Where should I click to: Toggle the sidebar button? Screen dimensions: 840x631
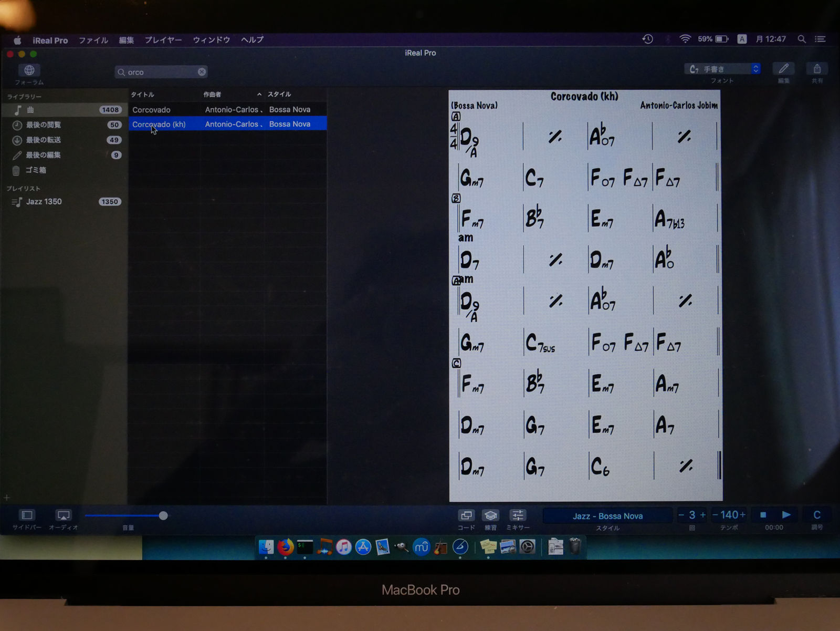click(x=27, y=515)
